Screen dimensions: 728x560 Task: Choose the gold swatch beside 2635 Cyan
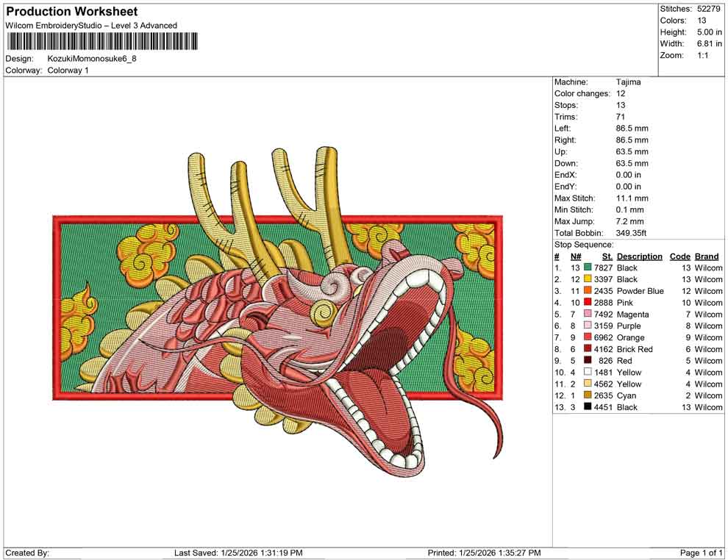[588, 395]
